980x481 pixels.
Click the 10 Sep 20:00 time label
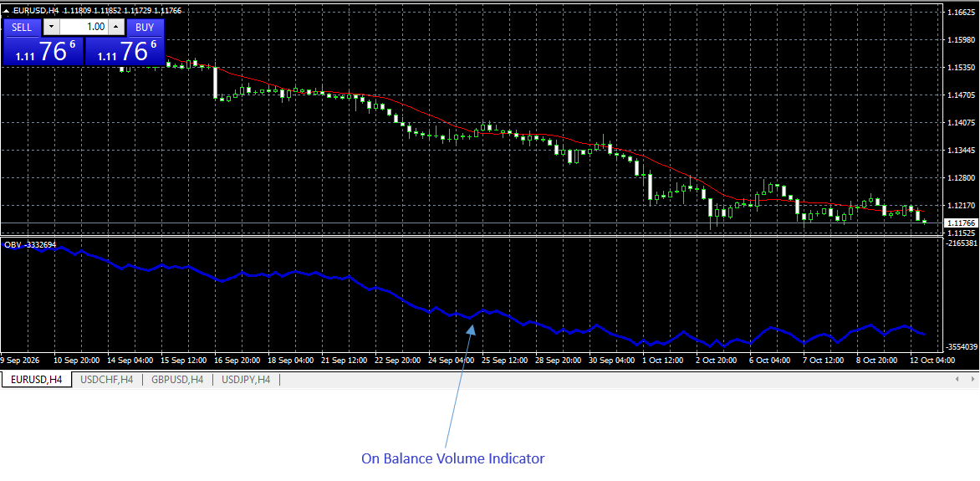[76, 361]
